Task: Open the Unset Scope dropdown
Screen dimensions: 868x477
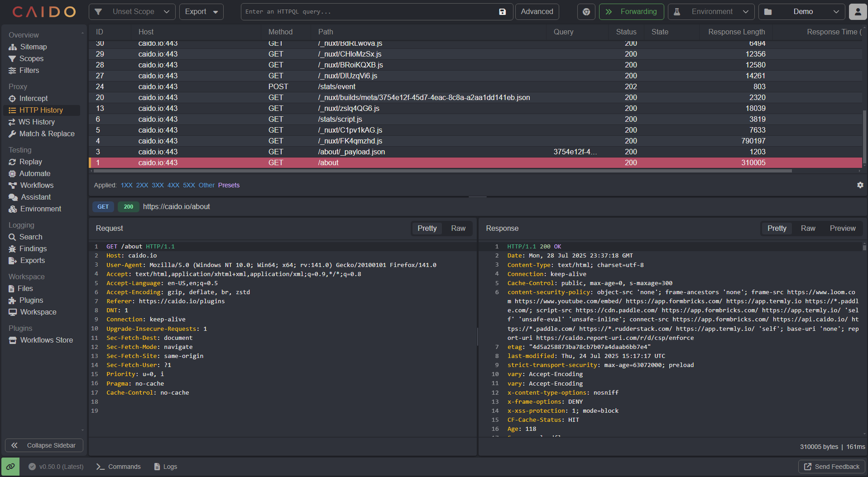Action: pos(132,12)
